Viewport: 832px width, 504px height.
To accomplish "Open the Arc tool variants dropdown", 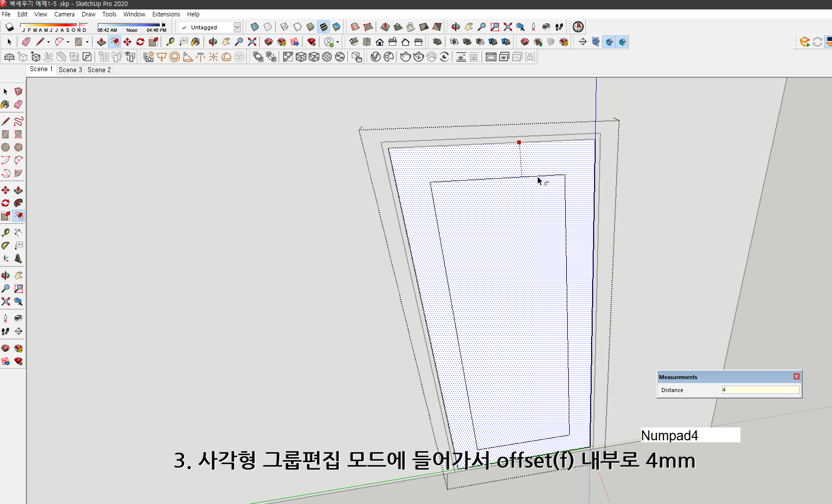I will 68,42.
